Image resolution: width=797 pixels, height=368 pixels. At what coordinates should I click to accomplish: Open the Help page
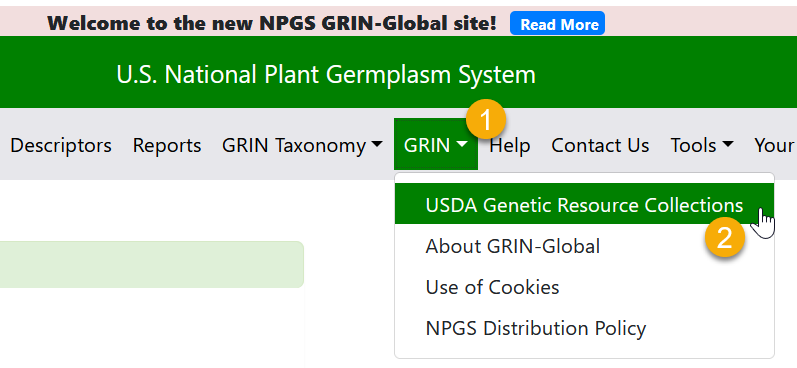click(510, 146)
